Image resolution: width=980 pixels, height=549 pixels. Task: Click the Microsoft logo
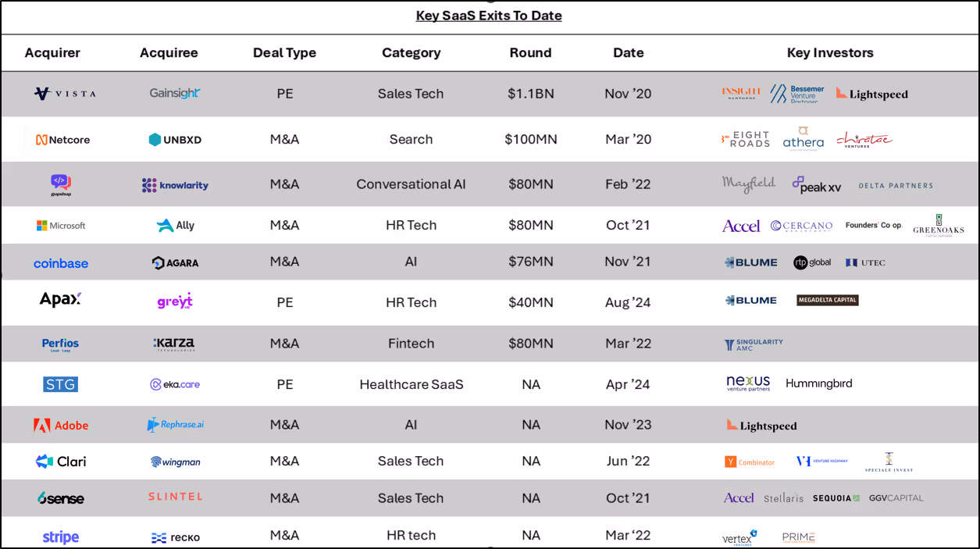pyautogui.click(x=61, y=226)
